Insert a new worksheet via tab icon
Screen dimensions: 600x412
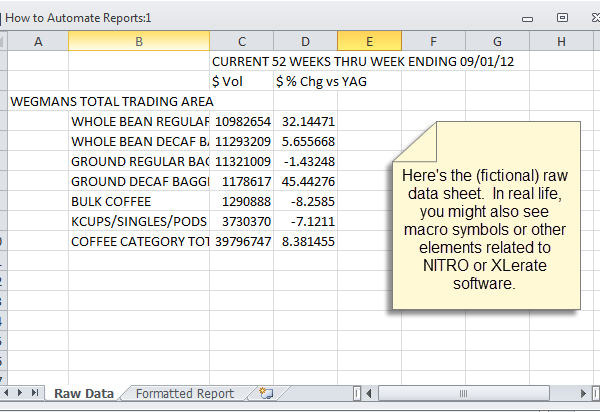coord(266,393)
